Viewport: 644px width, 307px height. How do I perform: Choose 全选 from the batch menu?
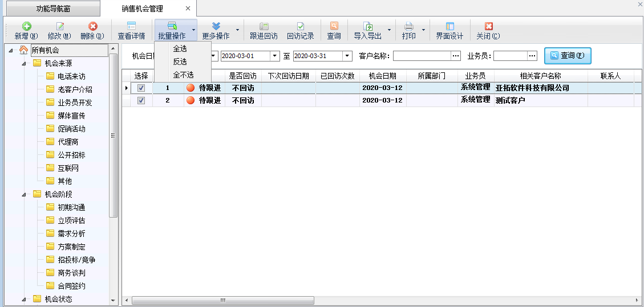point(180,49)
